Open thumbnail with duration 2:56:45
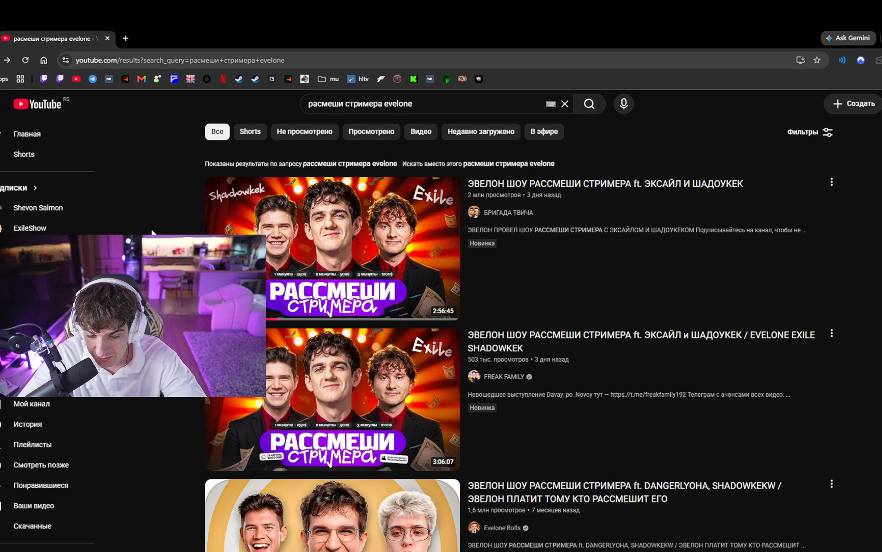Viewport: 882px width, 552px height. click(x=332, y=249)
